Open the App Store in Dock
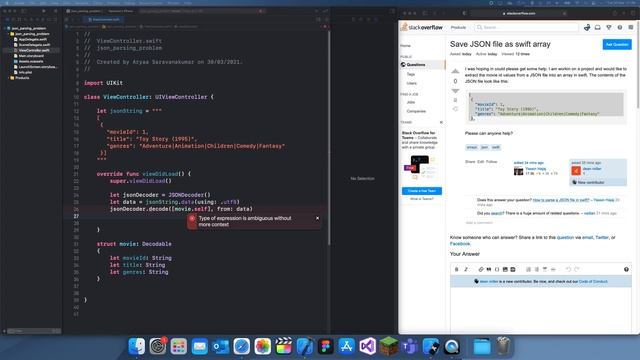Screen dimensions: 640x360 tap(347, 347)
